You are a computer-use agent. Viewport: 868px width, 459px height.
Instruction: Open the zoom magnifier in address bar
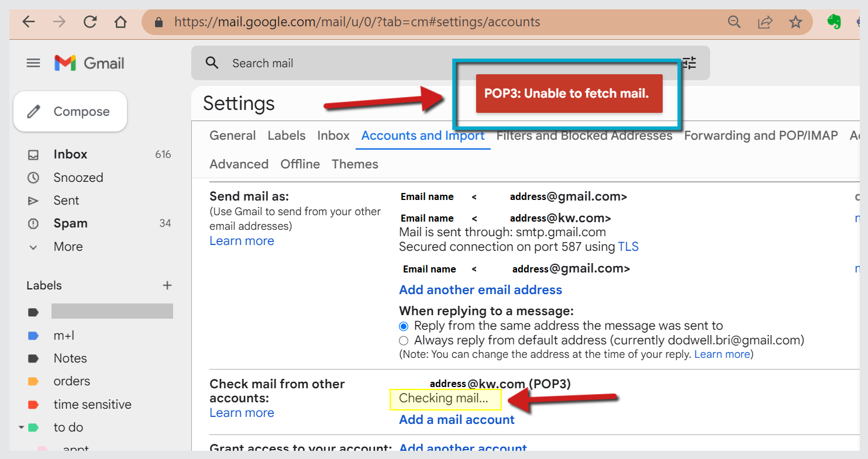point(734,22)
